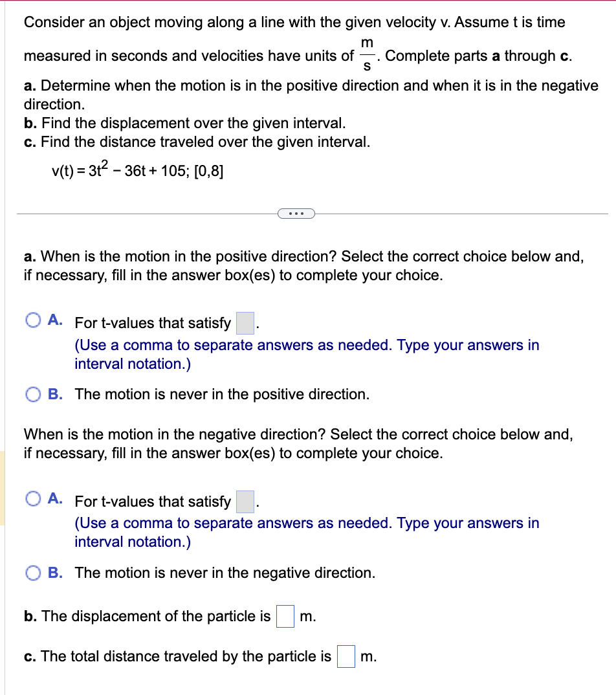Click the m/s units fraction in the problem statement

(x=367, y=56)
